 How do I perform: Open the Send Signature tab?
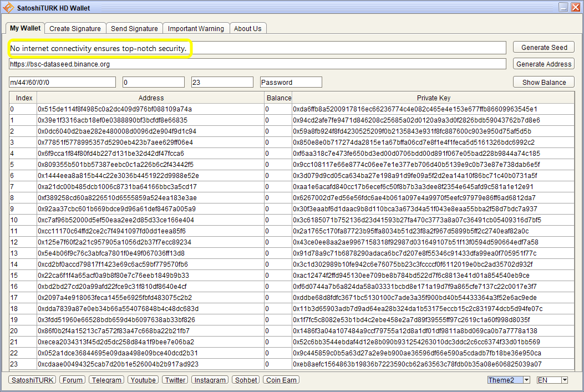coord(134,29)
